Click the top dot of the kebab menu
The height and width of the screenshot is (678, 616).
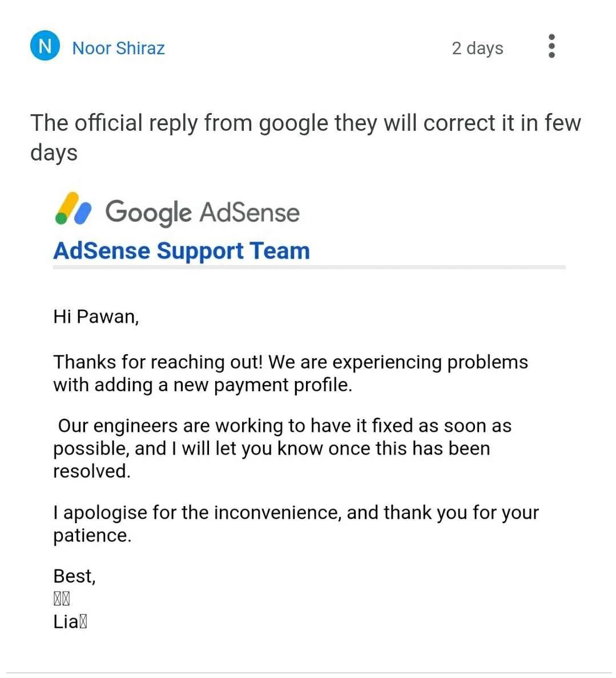point(551,35)
